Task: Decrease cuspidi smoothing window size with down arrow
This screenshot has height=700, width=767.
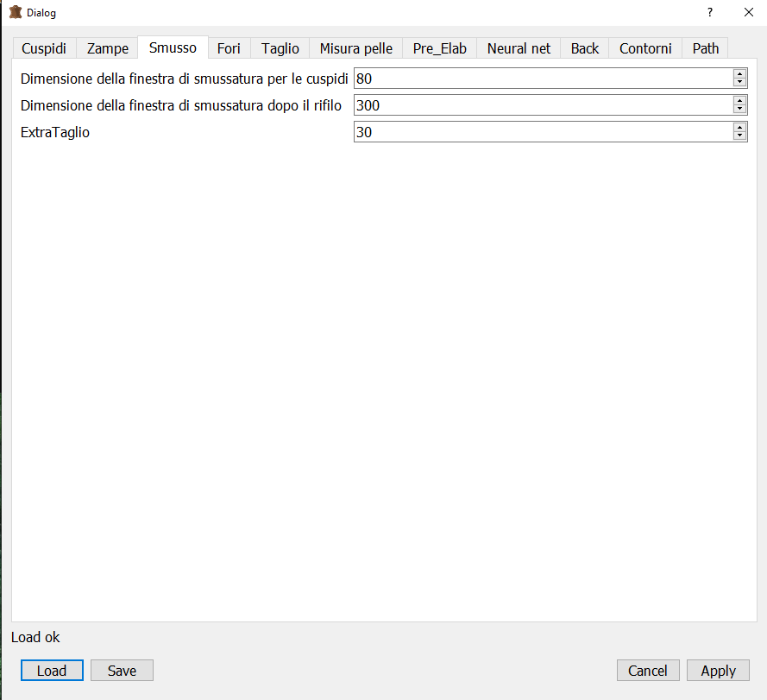Action: pos(739,83)
